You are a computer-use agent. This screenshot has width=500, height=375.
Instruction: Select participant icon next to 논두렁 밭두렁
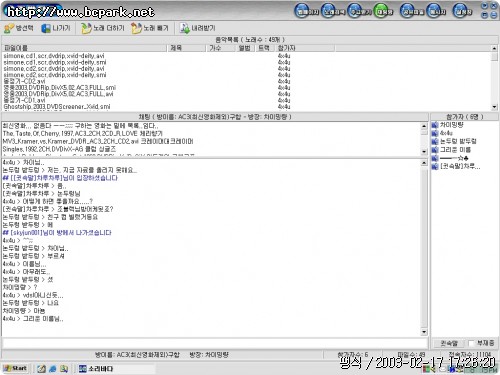pyautogui.click(x=435, y=141)
